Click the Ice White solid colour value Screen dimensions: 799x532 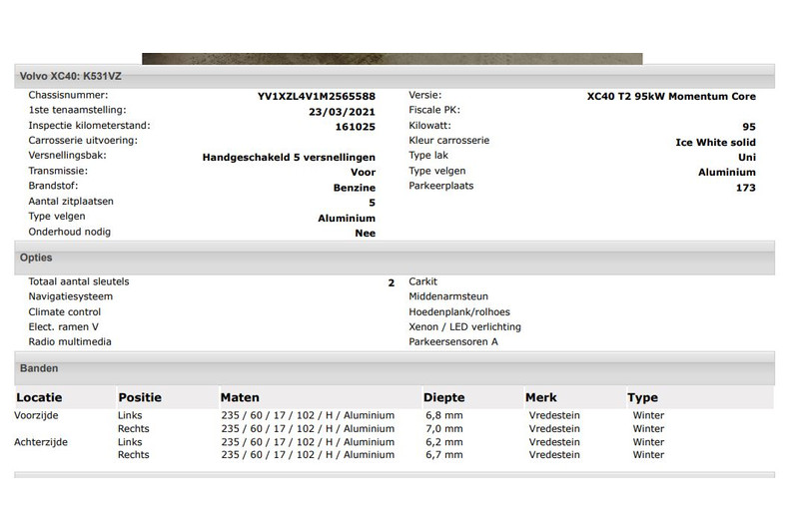coord(715,143)
